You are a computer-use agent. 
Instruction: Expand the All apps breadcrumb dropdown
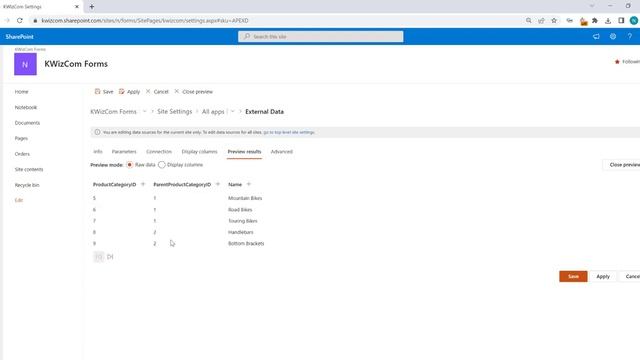(233, 111)
